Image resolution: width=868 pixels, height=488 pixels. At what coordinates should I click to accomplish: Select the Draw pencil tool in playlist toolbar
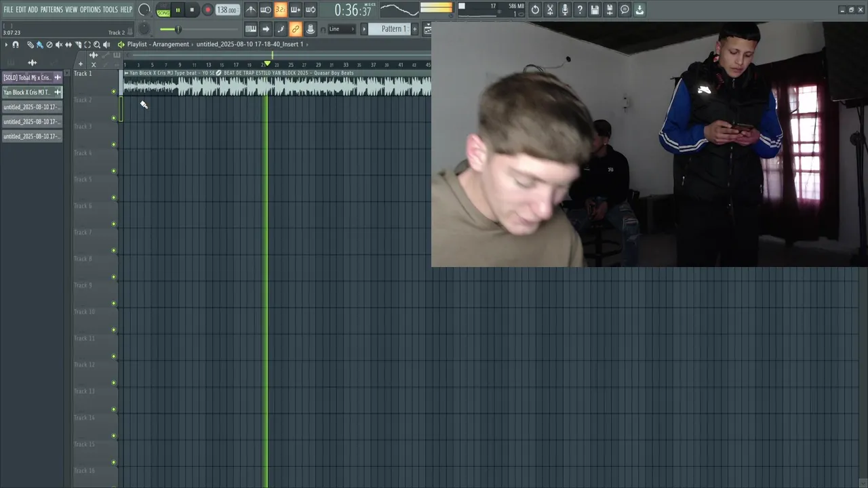tap(30, 45)
